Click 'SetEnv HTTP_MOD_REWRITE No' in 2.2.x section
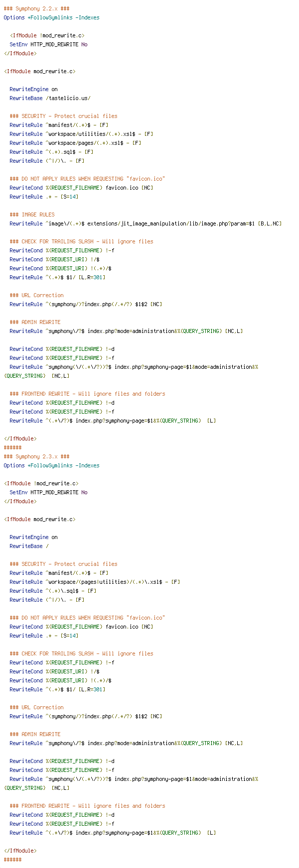 [48, 44]
